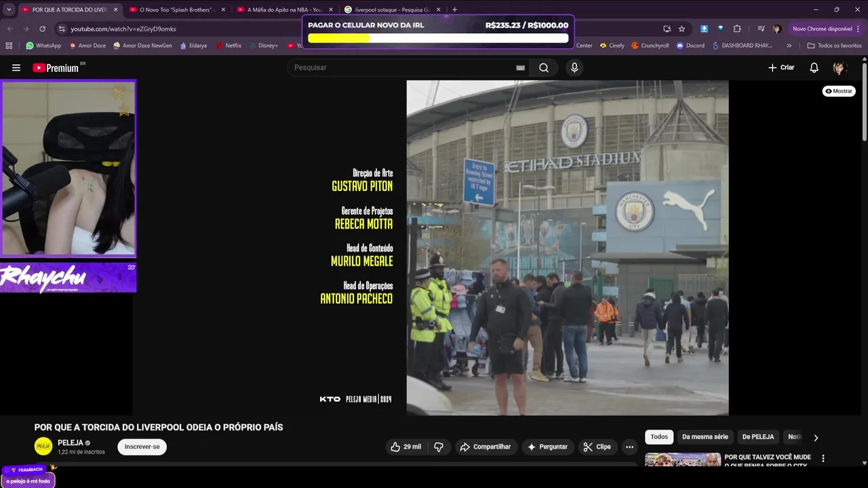868x488 pixels.
Task: Open the PELEJA channel avatar
Action: click(43, 446)
